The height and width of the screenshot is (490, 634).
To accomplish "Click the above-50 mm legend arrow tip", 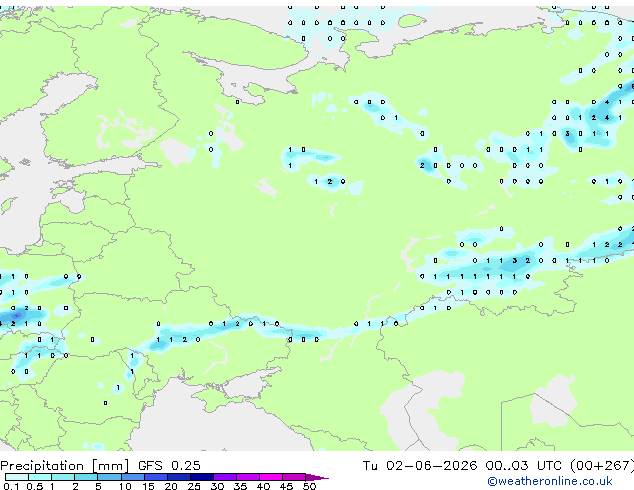I will pyautogui.click(x=317, y=477).
